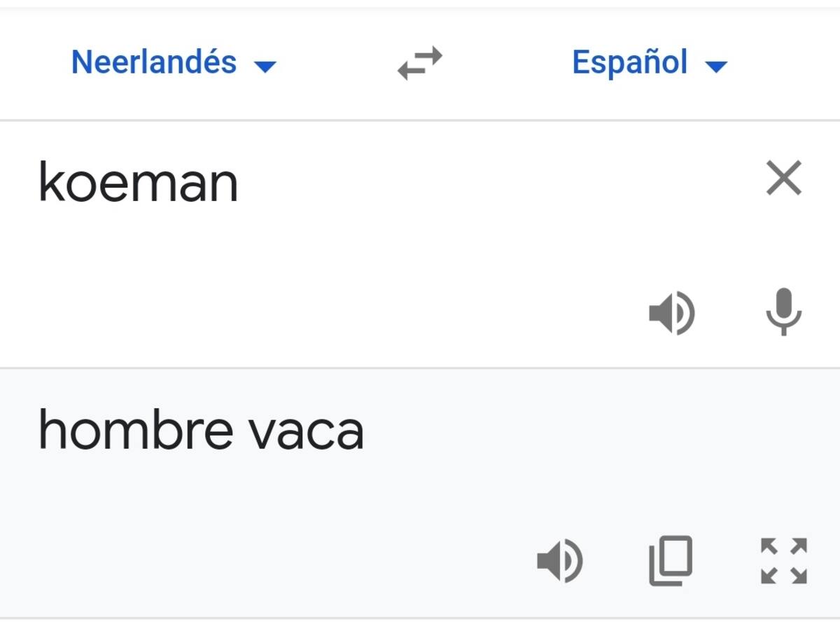Image resolution: width=840 pixels, height=624 pixels.
Task: Click the translated text 'hombre vaca'
Action: pyautogui.click(x=202, y=429)
